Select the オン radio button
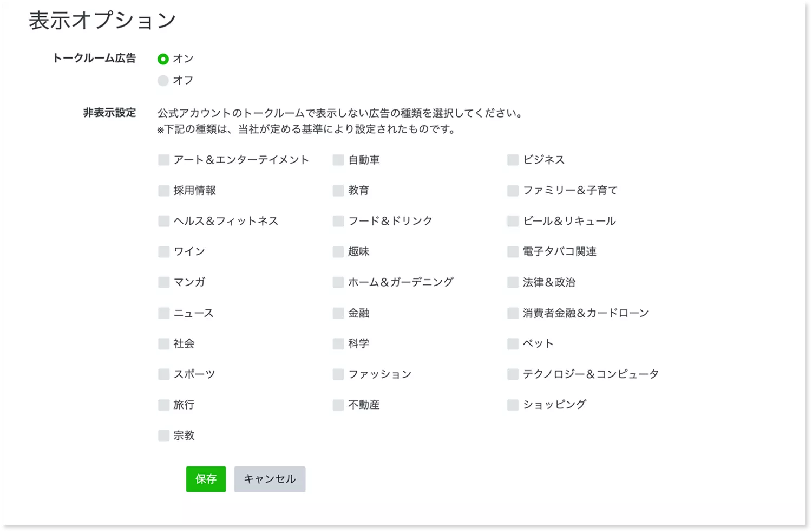The height and width of the screenshot is (532, 812). point(163,59)
